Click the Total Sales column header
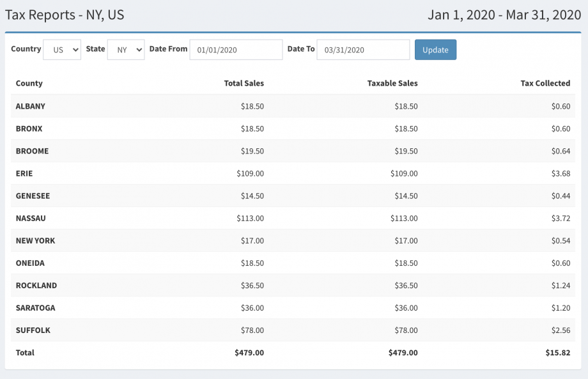This screenshot has width=588, height=379. click(244, 84)
